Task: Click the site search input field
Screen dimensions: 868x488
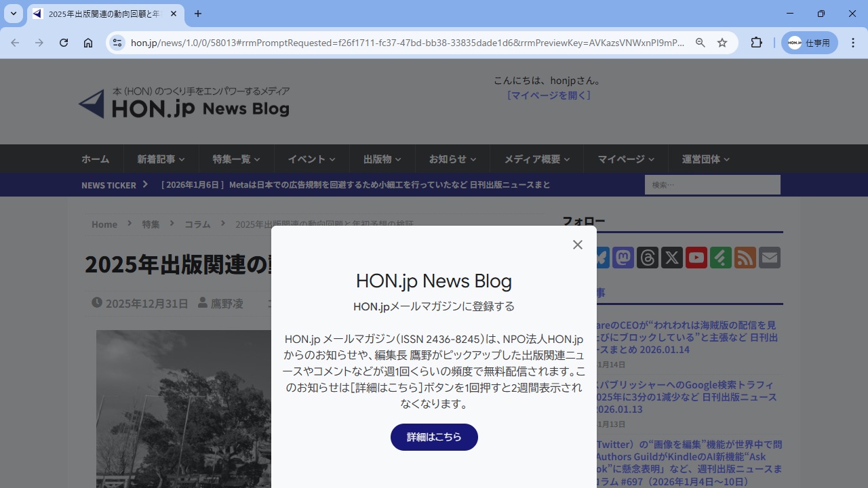Action: 712,185
